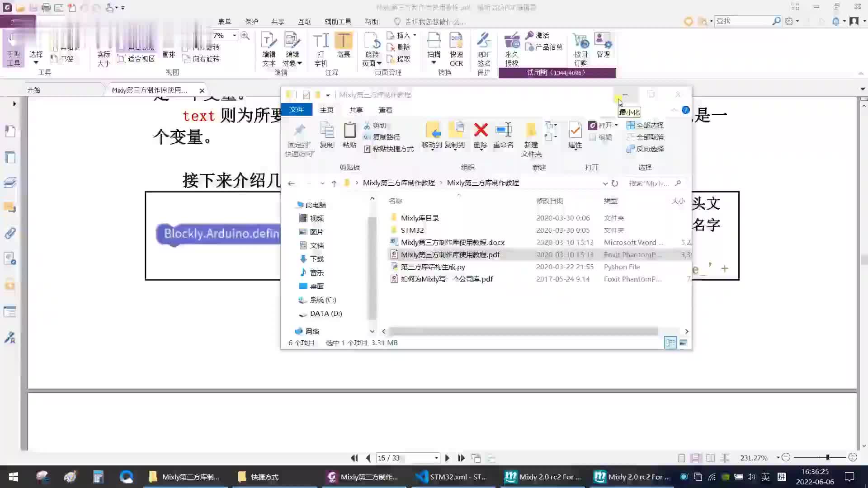Screen dimensions: 868x488
Task: Sort the file list by Name (名称) column
Action: (395, 201)
